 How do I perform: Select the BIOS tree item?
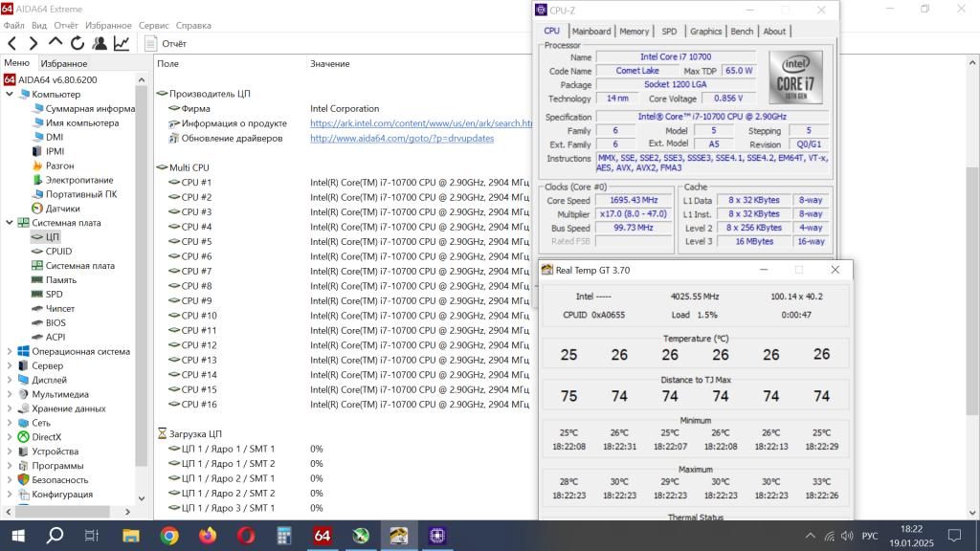(x=49, y=323)
